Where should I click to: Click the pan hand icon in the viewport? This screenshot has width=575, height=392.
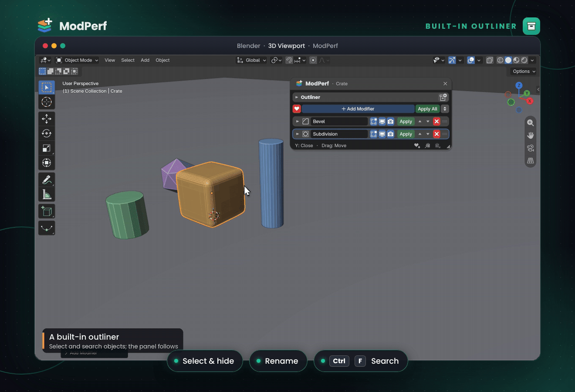[x=530, y=135]
